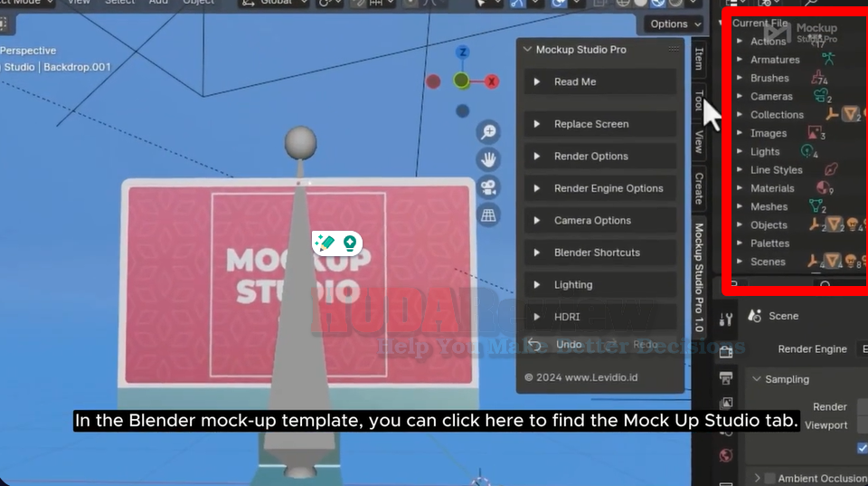Click the Materials sphere icon showing 9
Viewport: 868px width, 486px height.
(825, 188)
